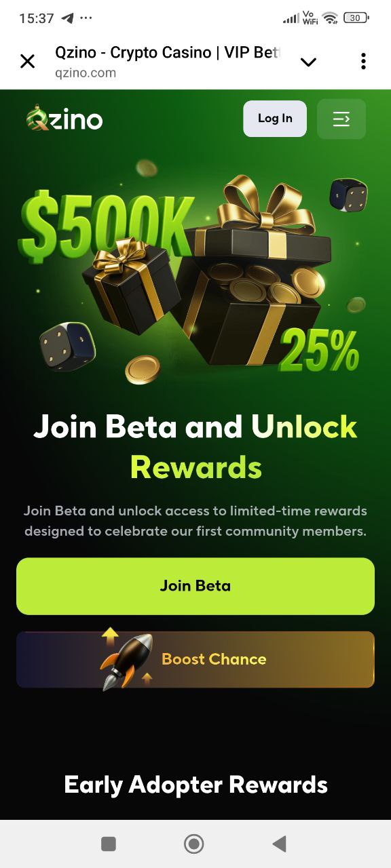Tap the Qzino logo
Screen dimensions: 391x868
pos(64,119)
